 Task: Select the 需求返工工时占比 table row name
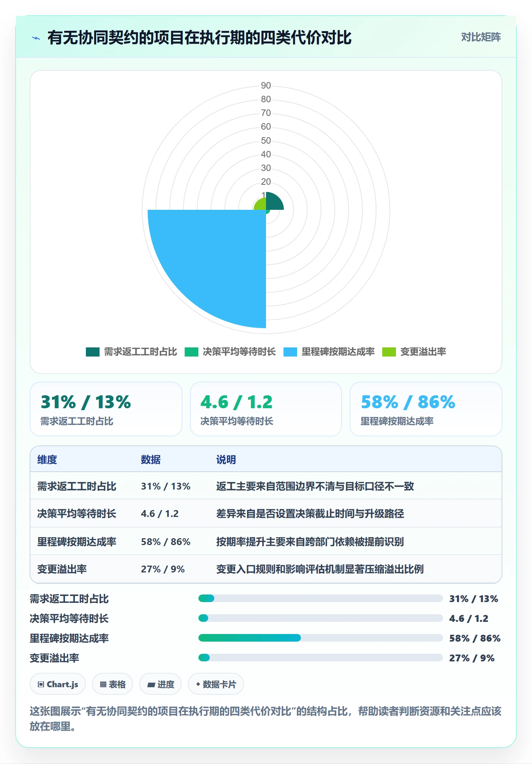(x=77, y=487)
